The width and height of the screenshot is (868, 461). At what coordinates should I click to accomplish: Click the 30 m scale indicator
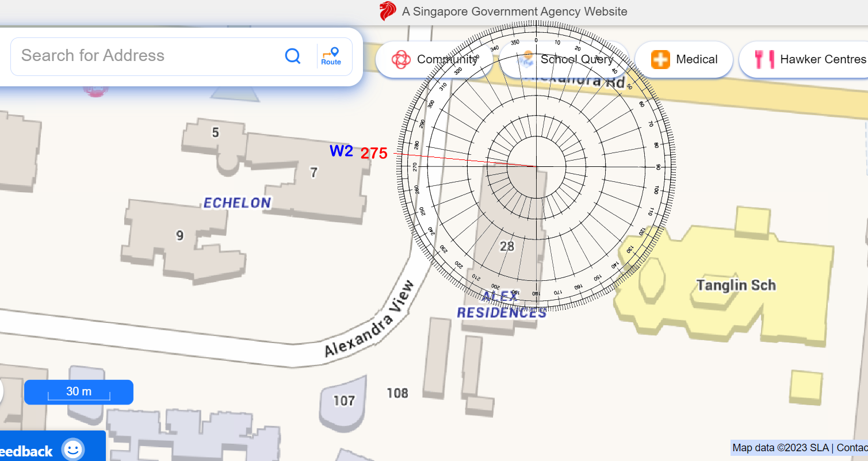point(79,392)
